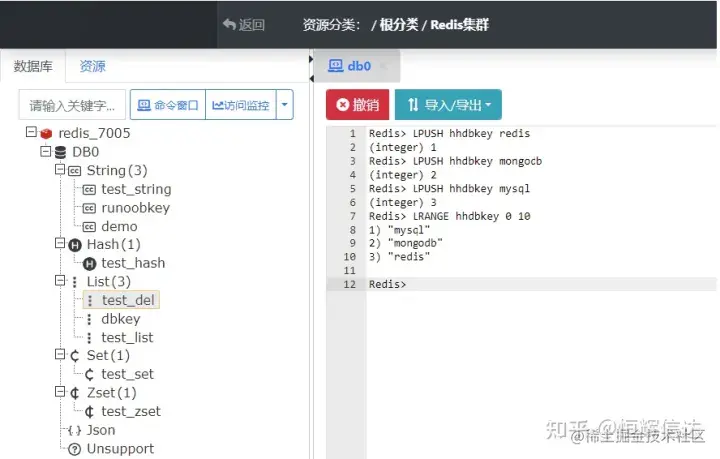Viewport: 720px width, 459px height.
Task: Click Redis集群 in the breadcrumb
Action: point(459,24)
